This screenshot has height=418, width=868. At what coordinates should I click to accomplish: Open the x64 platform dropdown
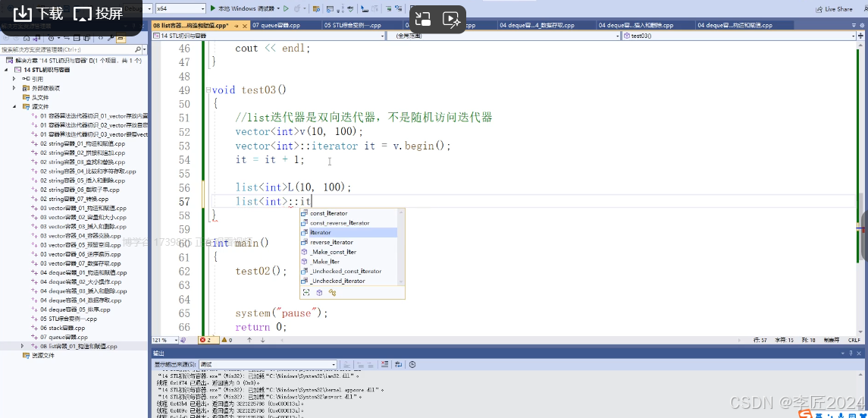(x=180, y=9)
